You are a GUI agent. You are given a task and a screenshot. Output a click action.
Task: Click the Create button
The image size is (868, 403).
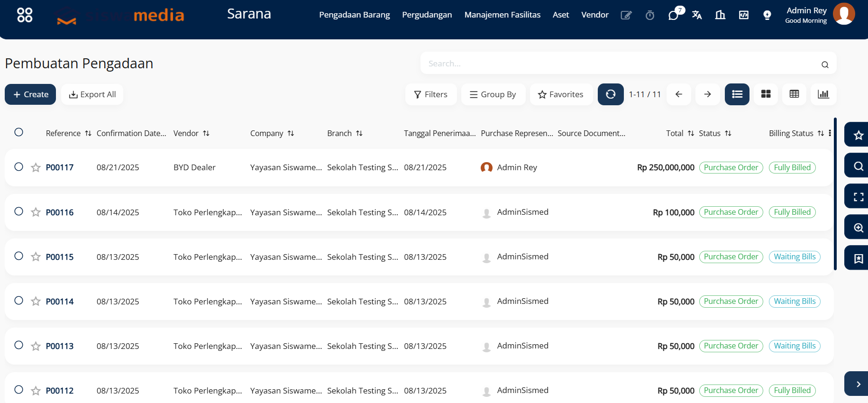pyautogui.click(x=30, y=94)
